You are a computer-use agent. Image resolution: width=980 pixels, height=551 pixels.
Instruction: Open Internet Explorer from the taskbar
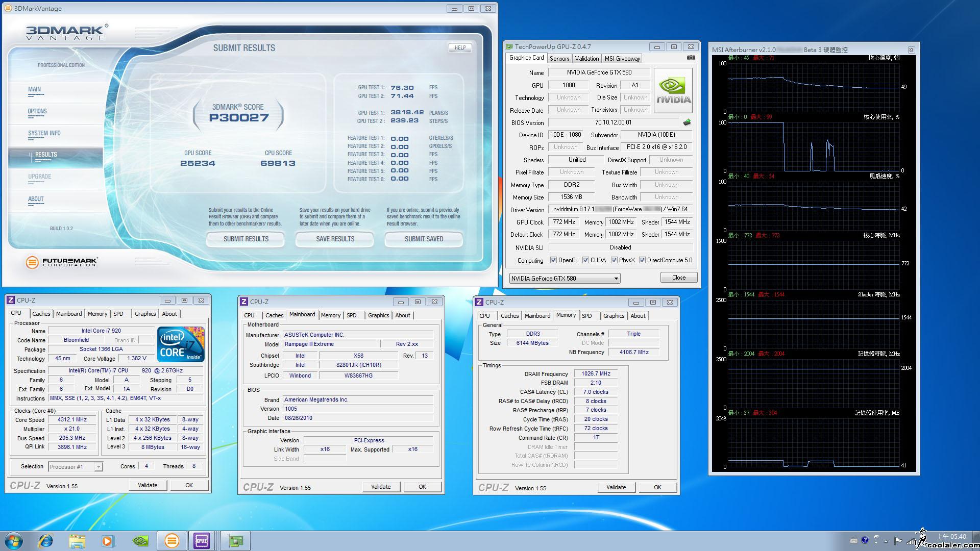[x=46, y=540]
